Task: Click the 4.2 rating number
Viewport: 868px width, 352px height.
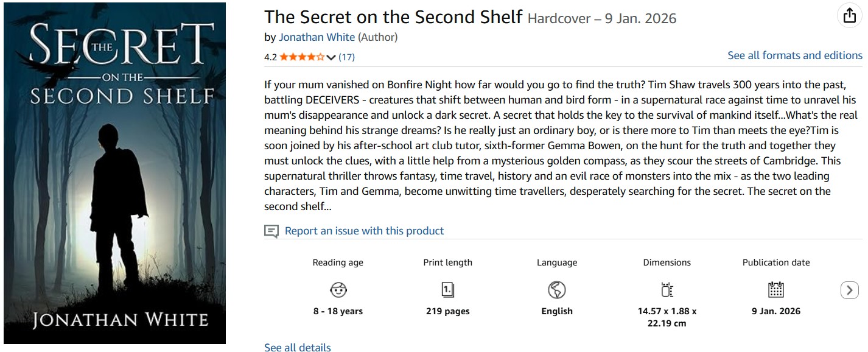Action: pos(270,57)
